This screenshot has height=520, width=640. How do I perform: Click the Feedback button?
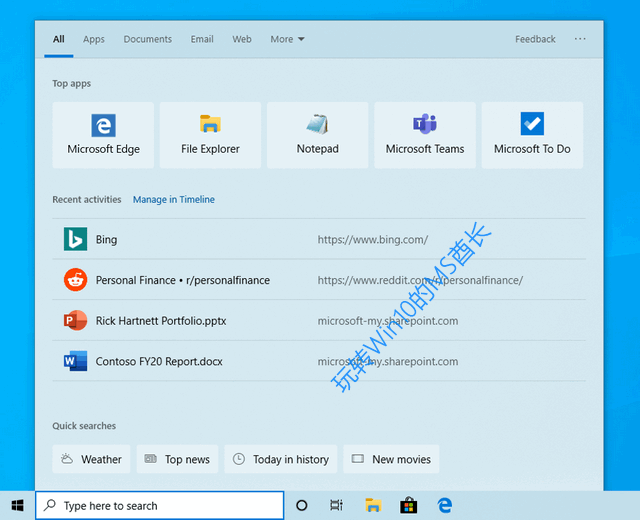535,39
